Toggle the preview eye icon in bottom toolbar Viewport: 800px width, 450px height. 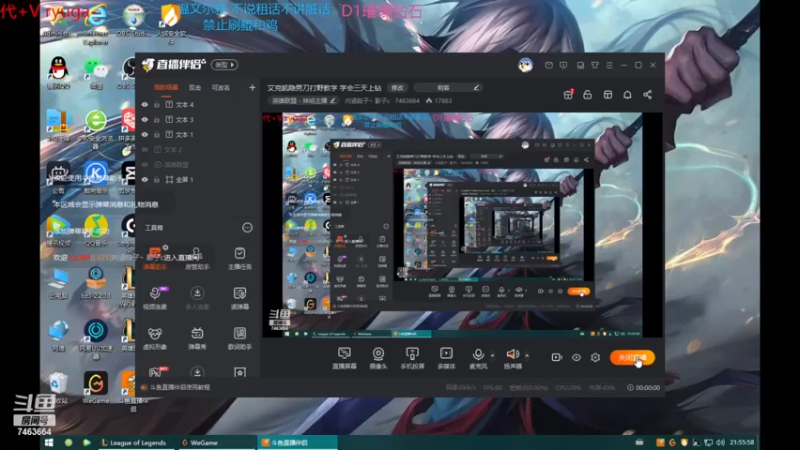point(576,358)
